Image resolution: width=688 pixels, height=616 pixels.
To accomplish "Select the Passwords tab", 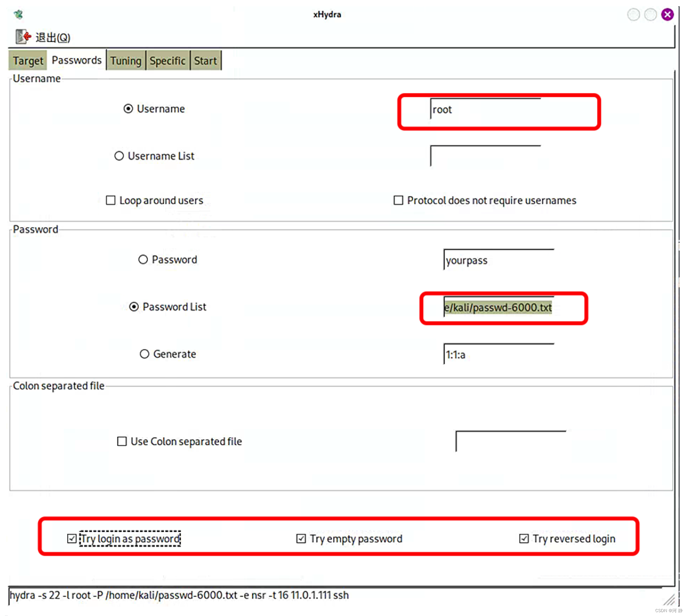I will (77, 60).
